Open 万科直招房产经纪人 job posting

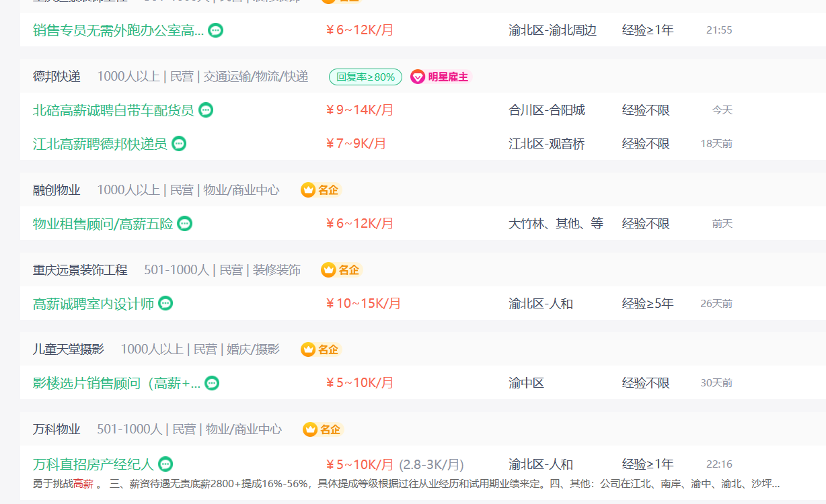pyautogui.click(x=93, y=464)
